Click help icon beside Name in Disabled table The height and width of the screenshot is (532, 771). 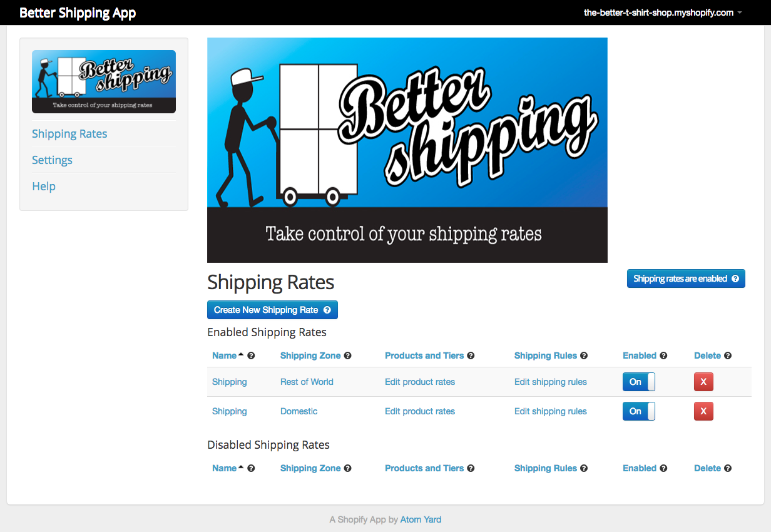(x=251, y=468)
